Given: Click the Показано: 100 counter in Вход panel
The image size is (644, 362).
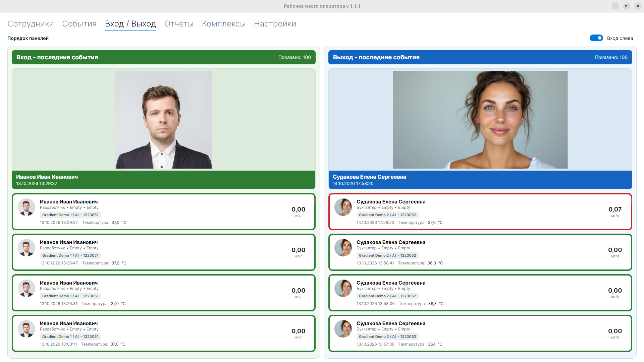Looking at the screenshot, I should pos(294,57).
